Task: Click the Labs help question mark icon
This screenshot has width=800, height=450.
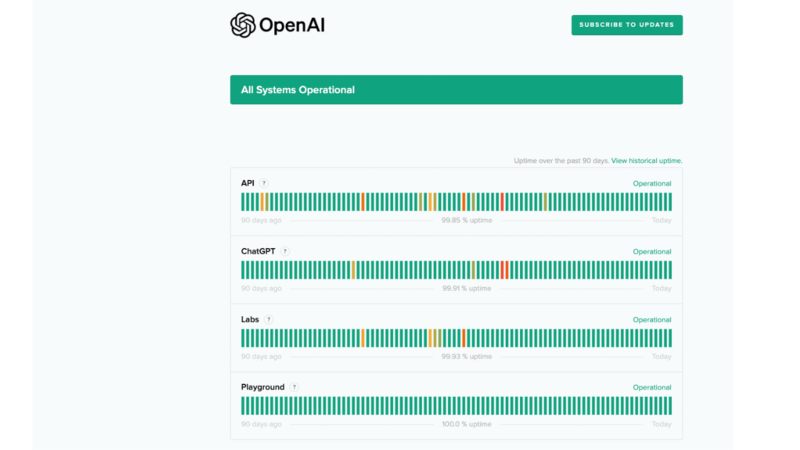Action: 268,319
